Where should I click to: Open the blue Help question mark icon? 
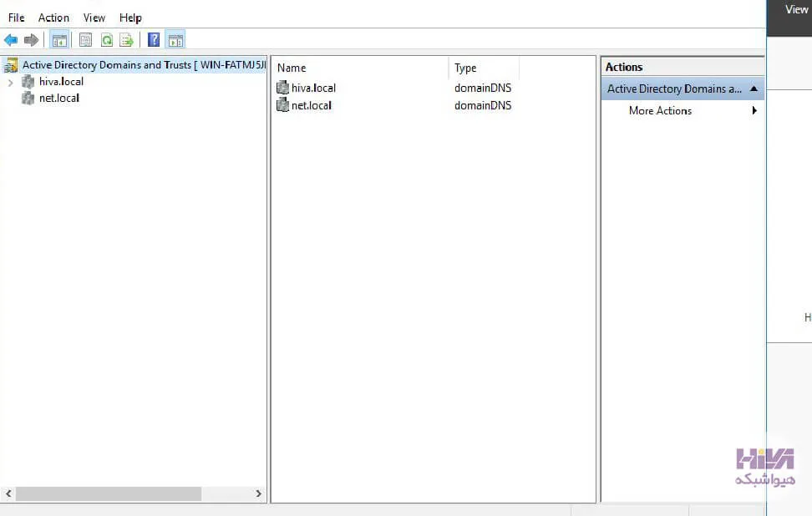pos(154,40)
